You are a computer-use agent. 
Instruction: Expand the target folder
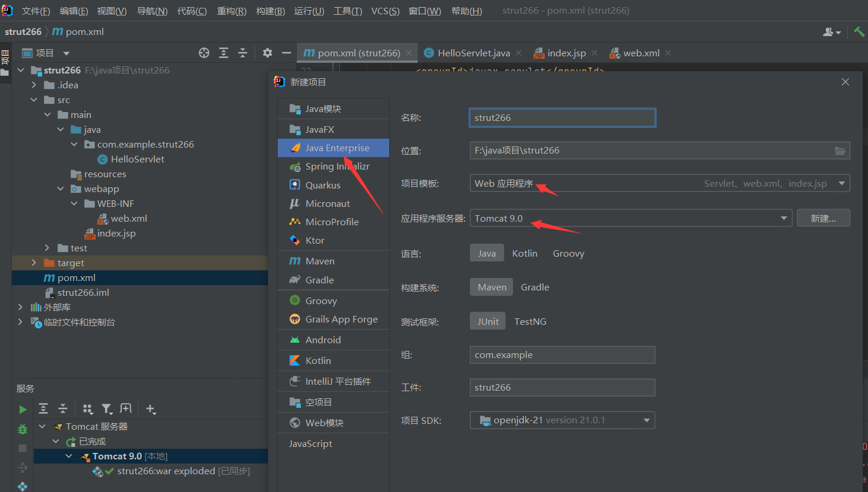pyautogui.click(x=34, y=263)
